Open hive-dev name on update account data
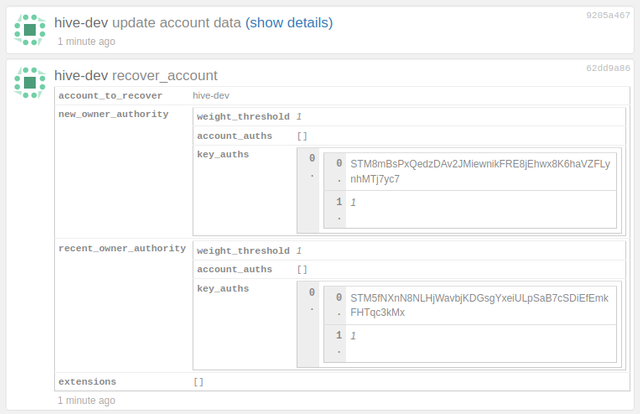The width and height of the screenshot is (640, 414). [x=81, y=23]
